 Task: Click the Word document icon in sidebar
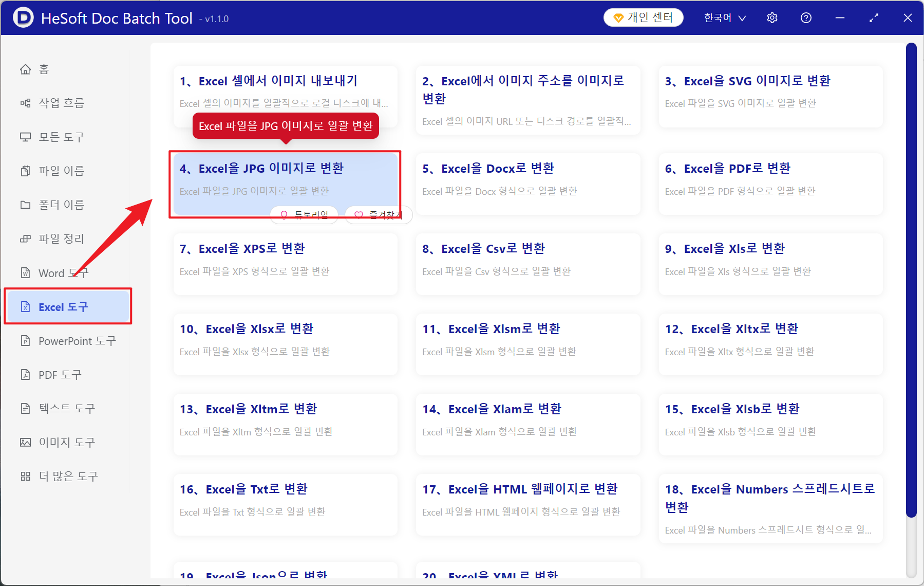(25, 272)
